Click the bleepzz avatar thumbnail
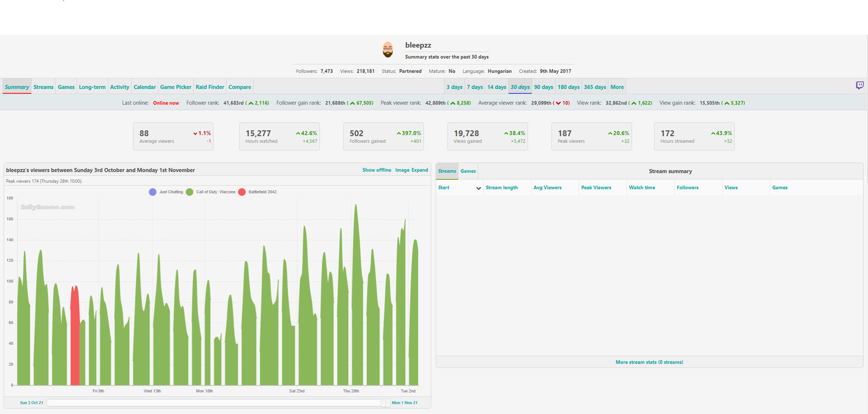This screenshot has width=868, height=414. coord(388,50)
